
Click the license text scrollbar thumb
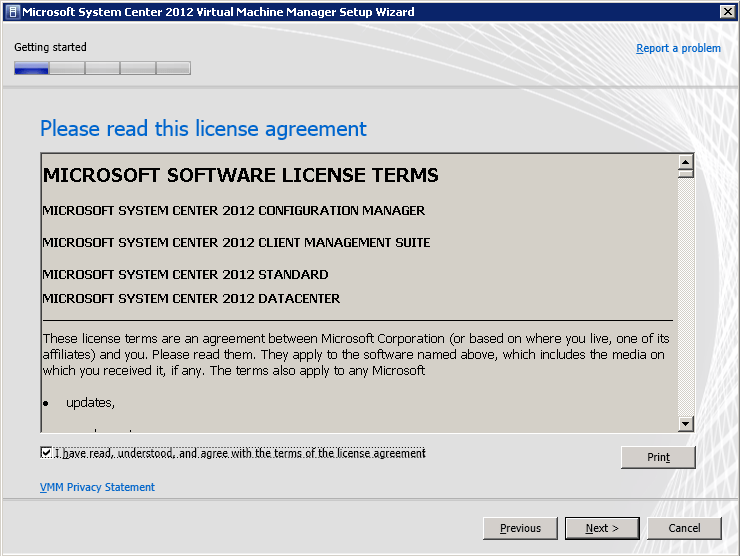click(685, 172)
